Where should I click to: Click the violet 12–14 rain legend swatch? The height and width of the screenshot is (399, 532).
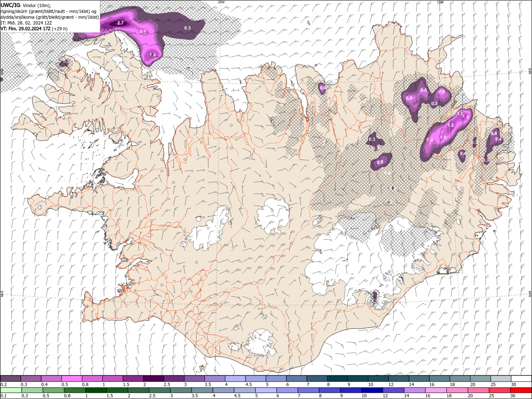point(393,390)
